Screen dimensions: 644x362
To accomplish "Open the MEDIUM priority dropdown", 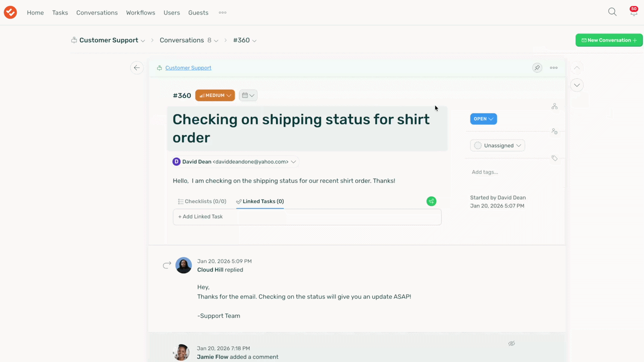I will (215, 96).
